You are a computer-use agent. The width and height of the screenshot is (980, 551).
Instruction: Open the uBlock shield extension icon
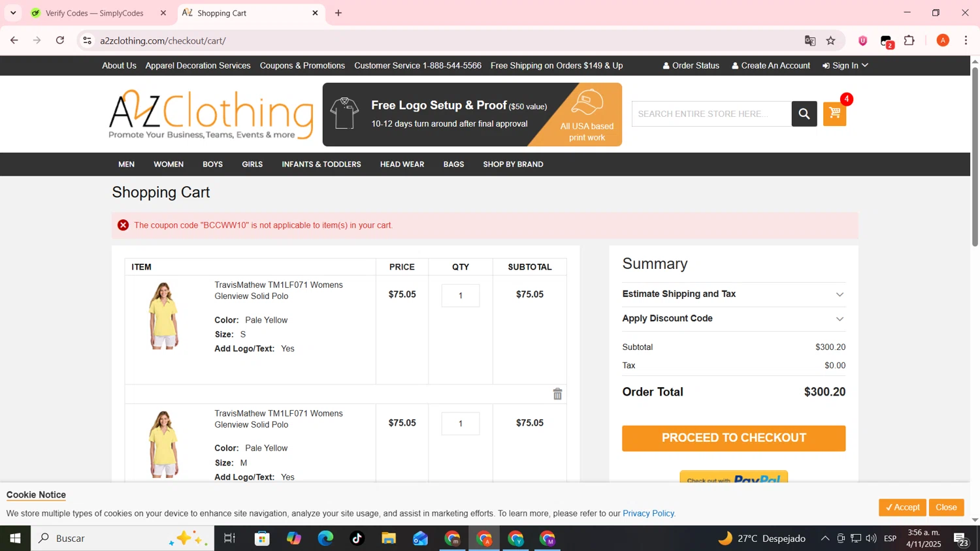(x=862, y=40)
